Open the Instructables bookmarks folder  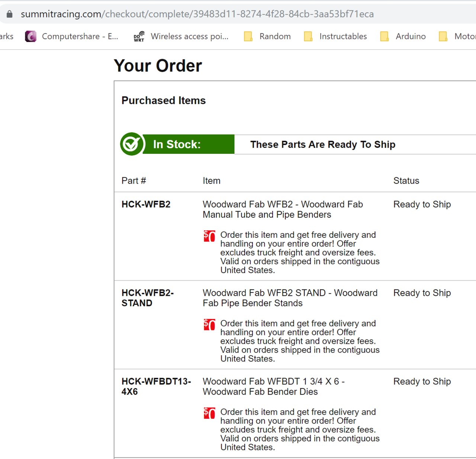click(x=335, y=36)
